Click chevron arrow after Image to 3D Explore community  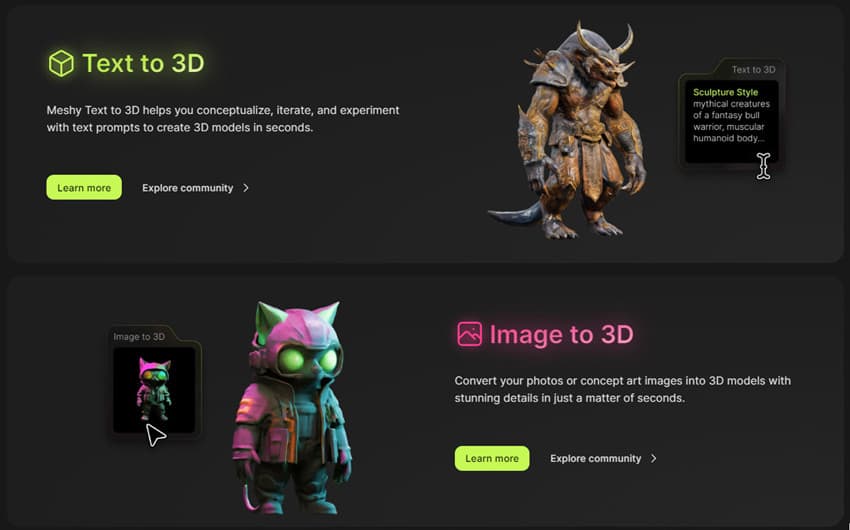click(x=654, y=458)
